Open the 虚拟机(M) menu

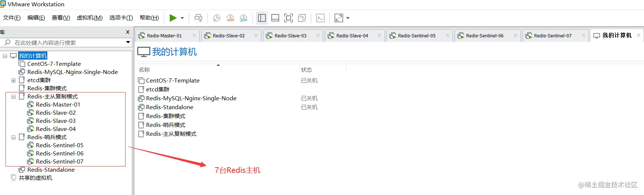point(89,18)
